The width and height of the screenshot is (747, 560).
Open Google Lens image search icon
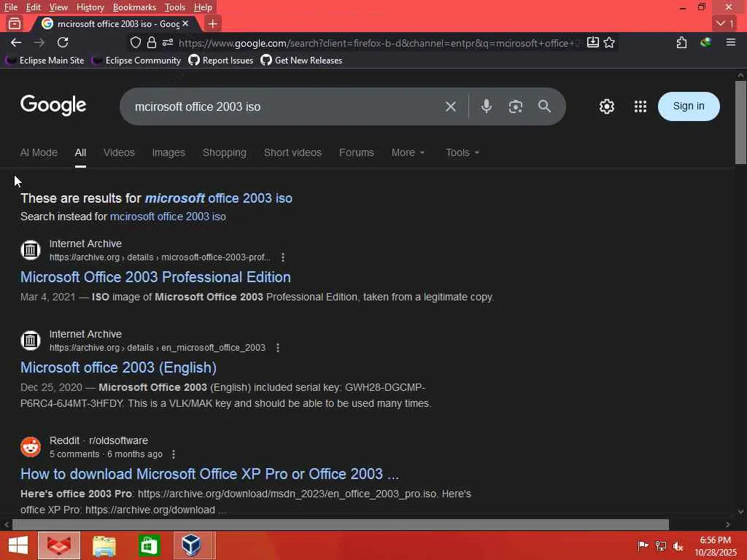point(516,106)
